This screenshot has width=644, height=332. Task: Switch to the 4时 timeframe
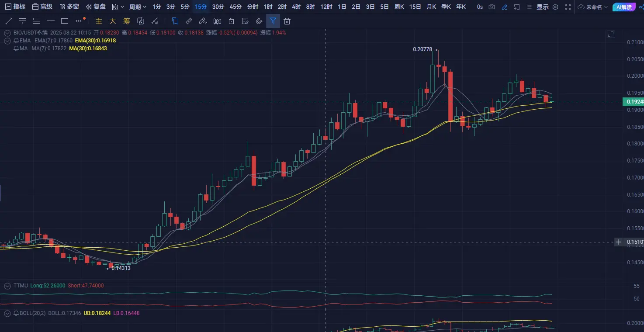(296, 7)
